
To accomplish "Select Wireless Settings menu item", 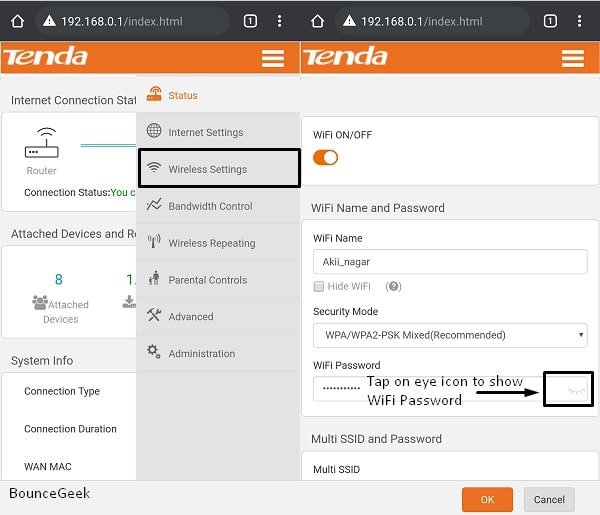I will (x=219, y=168).
